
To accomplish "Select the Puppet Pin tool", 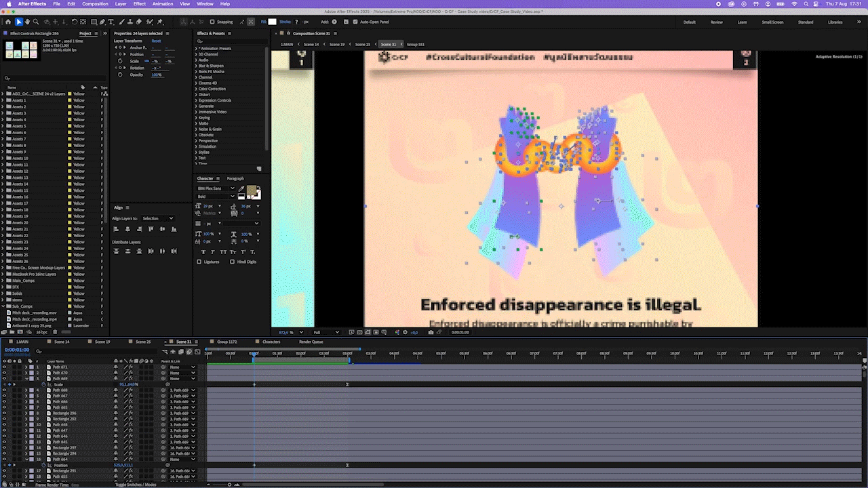I will point(160,22).
